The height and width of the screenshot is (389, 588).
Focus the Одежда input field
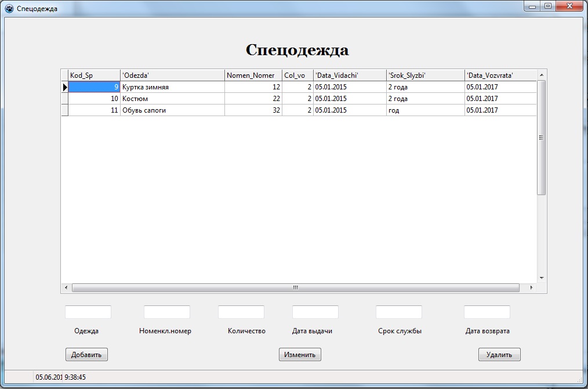88,312
